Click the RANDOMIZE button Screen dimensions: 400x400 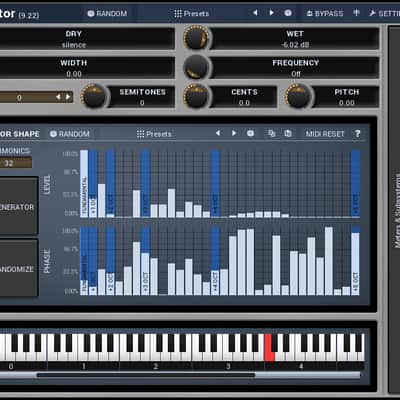coord(19,268)
